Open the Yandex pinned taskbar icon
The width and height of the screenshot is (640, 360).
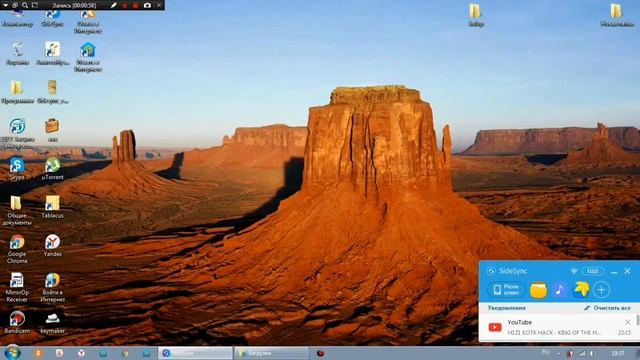82,353
